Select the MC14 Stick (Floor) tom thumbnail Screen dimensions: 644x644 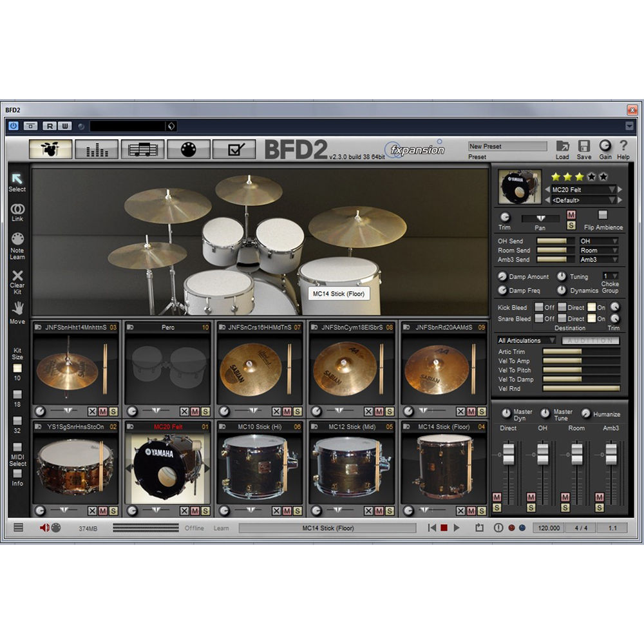[444, 469]
